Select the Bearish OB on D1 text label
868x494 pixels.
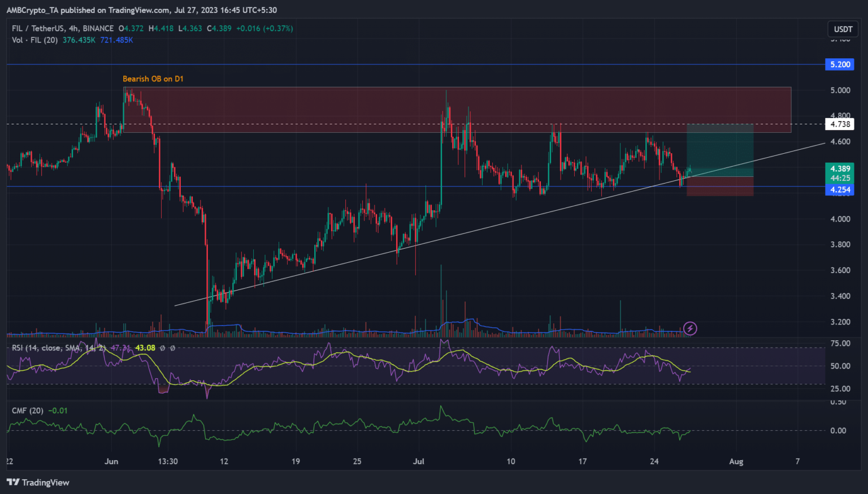pos(153,79)
